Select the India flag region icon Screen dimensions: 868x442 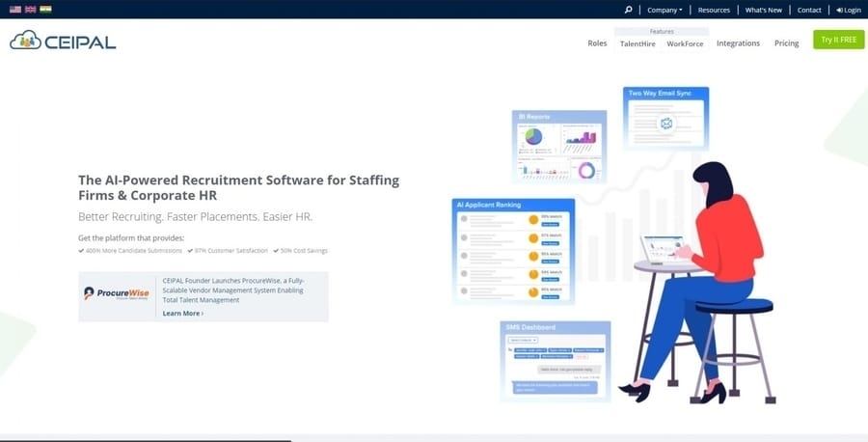45,10
